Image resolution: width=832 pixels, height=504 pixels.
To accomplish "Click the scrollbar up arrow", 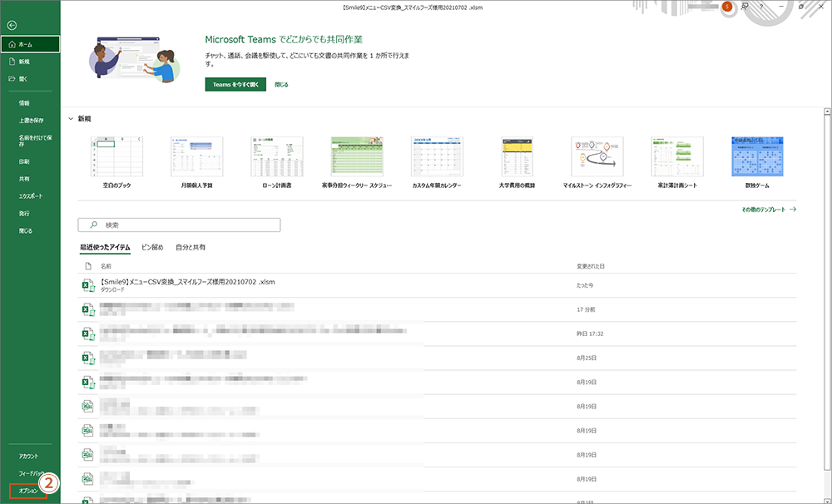I will point(827,111).
